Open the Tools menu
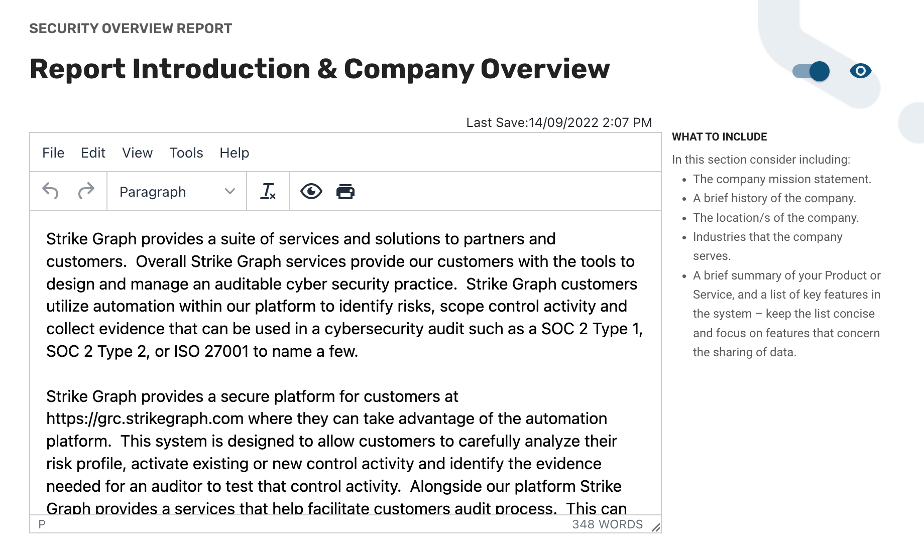This screenshot has width=924, height=560. (186, 153)
